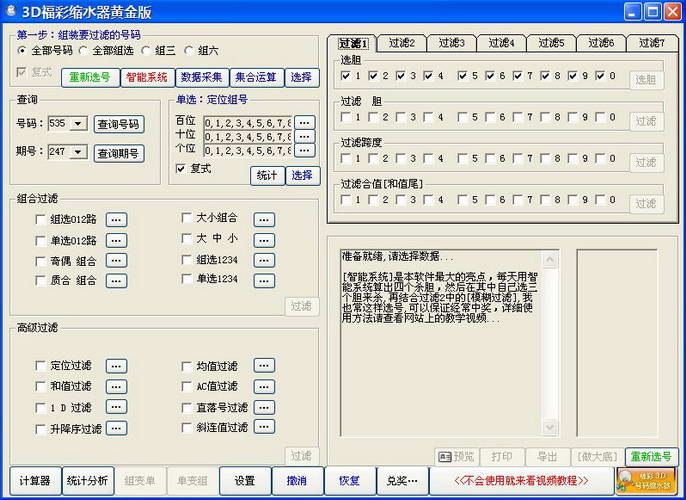Image resolution: width=686 pixels, height=500 pixels.
Task: Switch to the 过滤7 tab
Action: pos(652,43)
